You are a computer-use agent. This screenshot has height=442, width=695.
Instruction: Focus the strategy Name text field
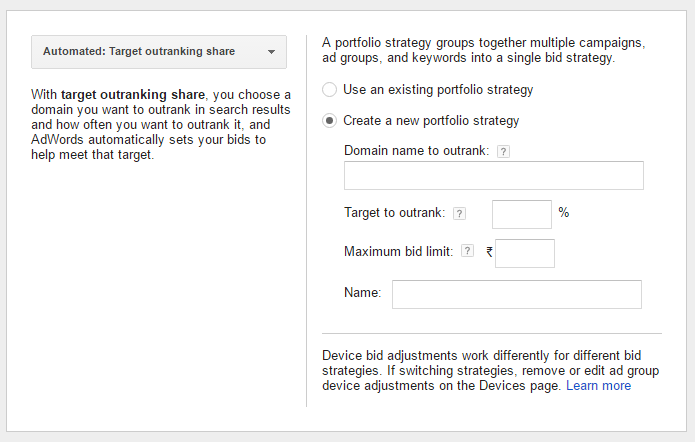coord(517,294)
